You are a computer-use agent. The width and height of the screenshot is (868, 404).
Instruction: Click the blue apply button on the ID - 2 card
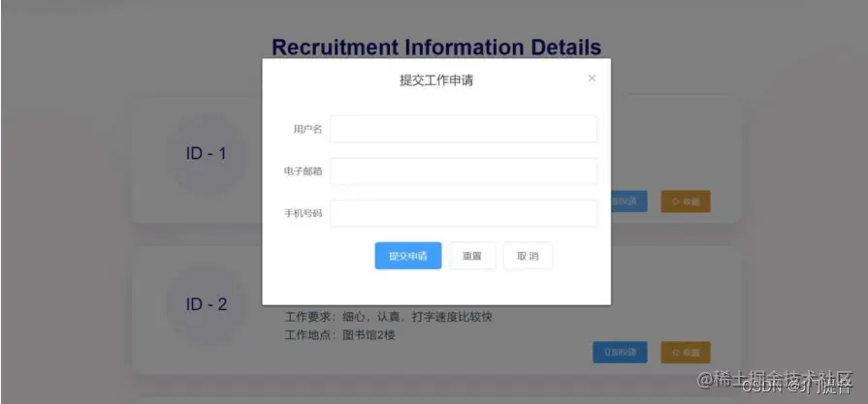click(620, 353)
